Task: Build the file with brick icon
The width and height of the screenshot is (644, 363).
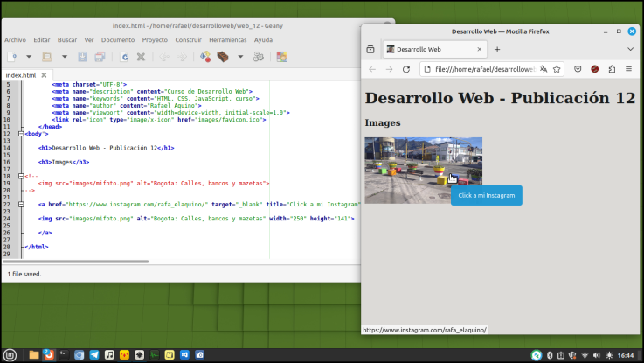Action: point(223,57)
